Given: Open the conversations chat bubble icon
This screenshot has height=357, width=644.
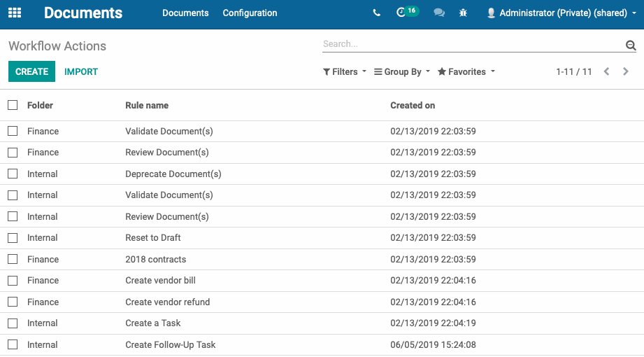Looking at the screenshot, I should pos(439,13).
